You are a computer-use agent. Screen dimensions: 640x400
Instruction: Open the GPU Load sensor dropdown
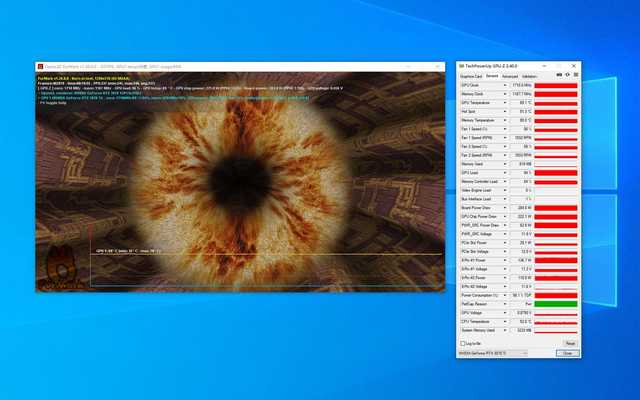coord(505,173)
